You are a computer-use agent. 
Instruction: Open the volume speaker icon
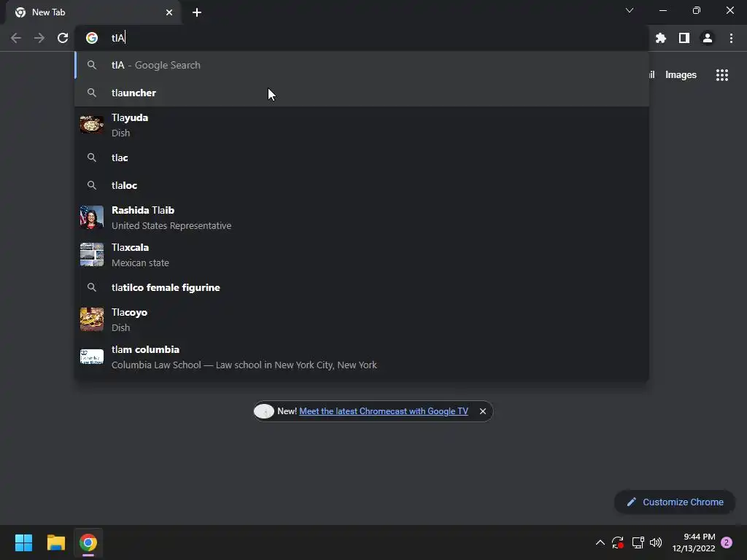[656, 542]
